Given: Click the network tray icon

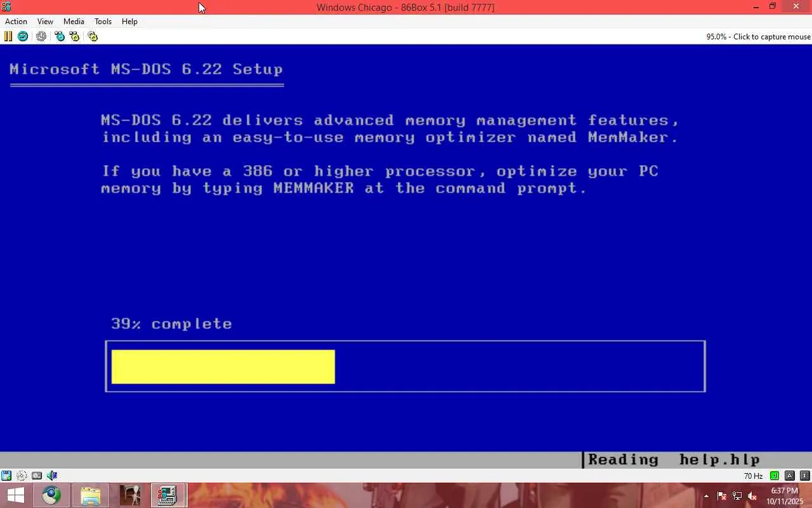Looking at the screenshot, I should coord(737,496).
